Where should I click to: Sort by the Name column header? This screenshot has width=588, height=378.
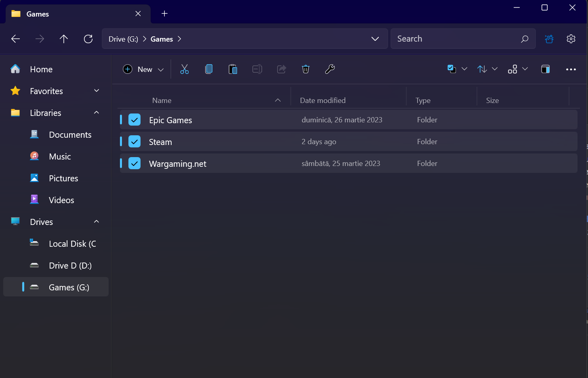coord(162,100)
